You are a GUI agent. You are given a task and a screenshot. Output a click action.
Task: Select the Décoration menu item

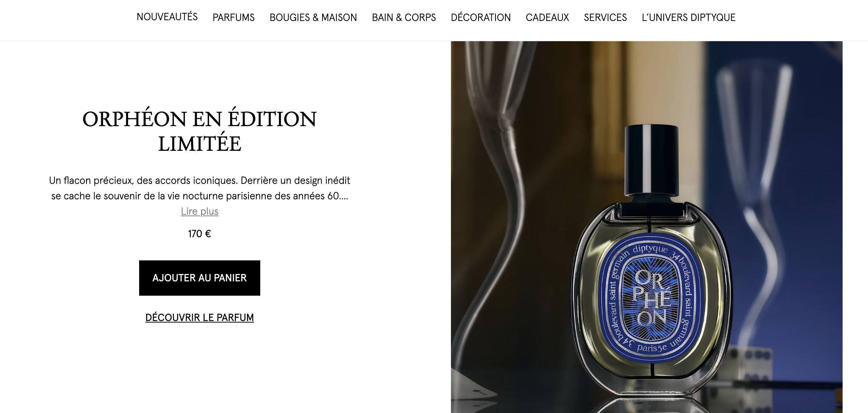coord(481,17)
